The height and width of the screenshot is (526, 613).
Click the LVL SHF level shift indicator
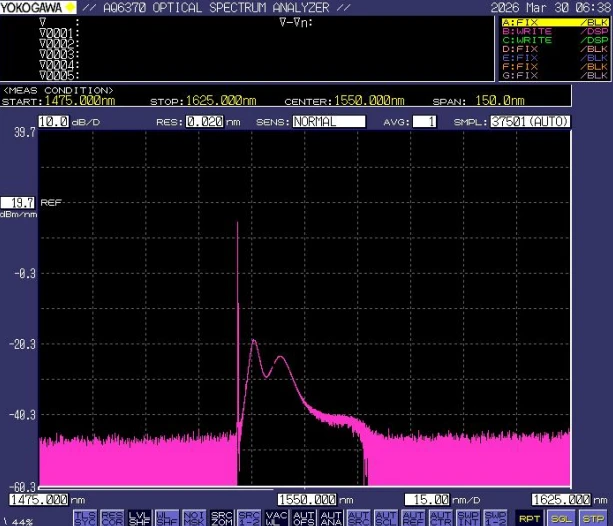137,517
